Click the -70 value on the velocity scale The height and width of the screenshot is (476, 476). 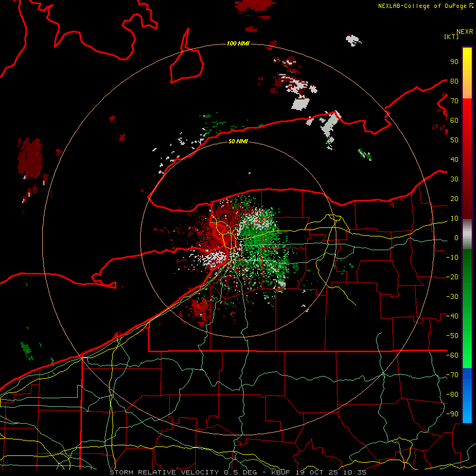pyautogui.click(x=452, y=375)
